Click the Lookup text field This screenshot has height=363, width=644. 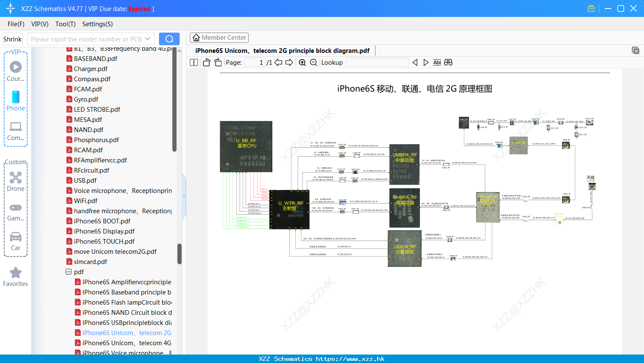pyautogui.click(x=377, y=62)
